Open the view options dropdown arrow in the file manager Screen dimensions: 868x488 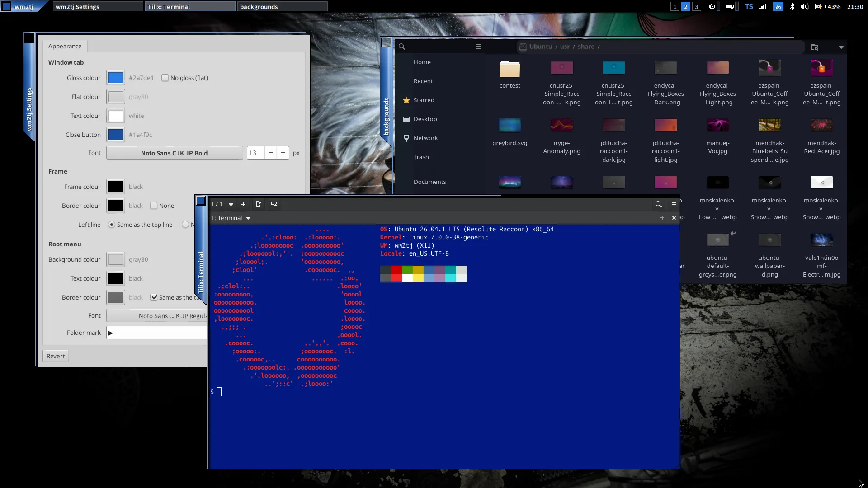point(841,47)
